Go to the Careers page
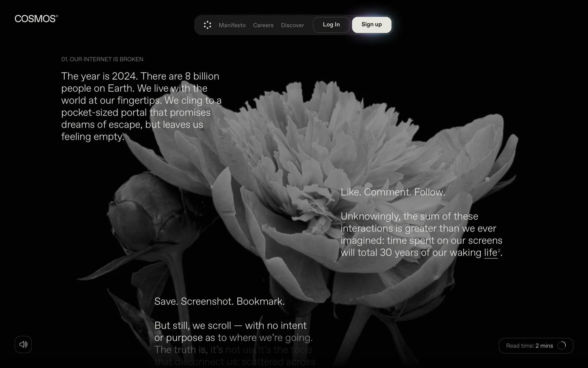 (x=263, y=25)
